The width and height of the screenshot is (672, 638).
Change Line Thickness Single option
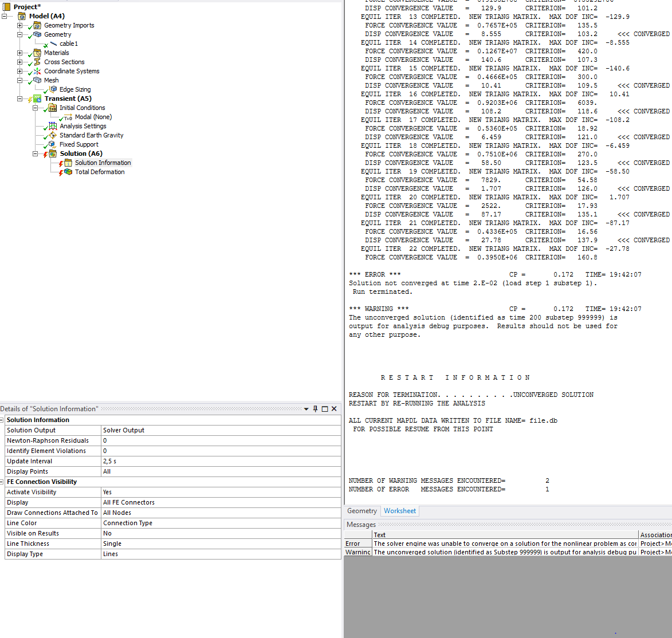[221, 544]
